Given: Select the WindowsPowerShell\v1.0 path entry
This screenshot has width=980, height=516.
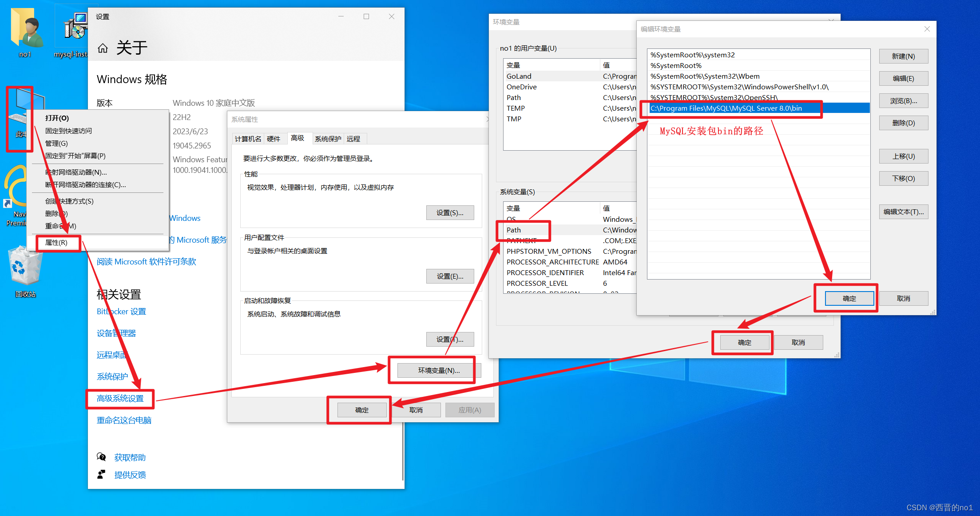Looking at the screenshot, I should 758,87.
